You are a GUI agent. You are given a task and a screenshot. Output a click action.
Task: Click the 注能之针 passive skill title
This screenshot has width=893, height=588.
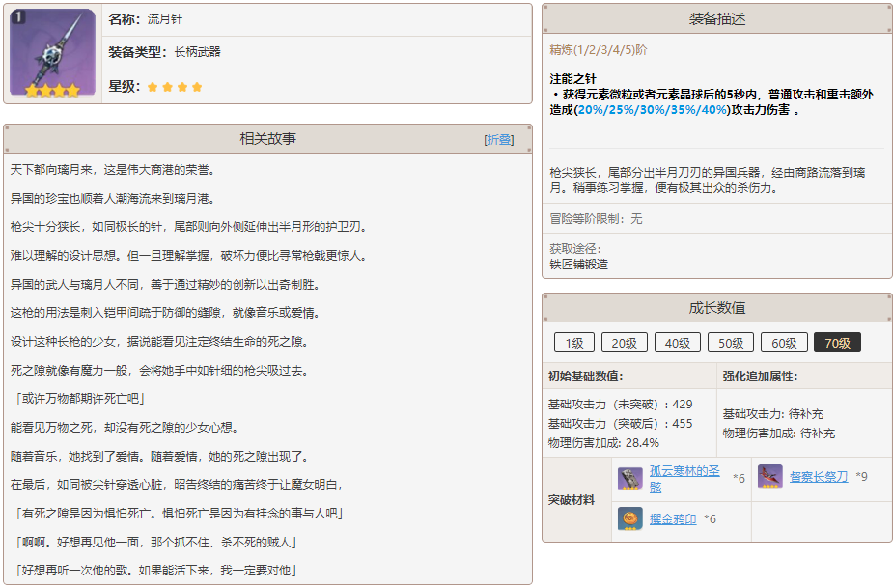572,79
